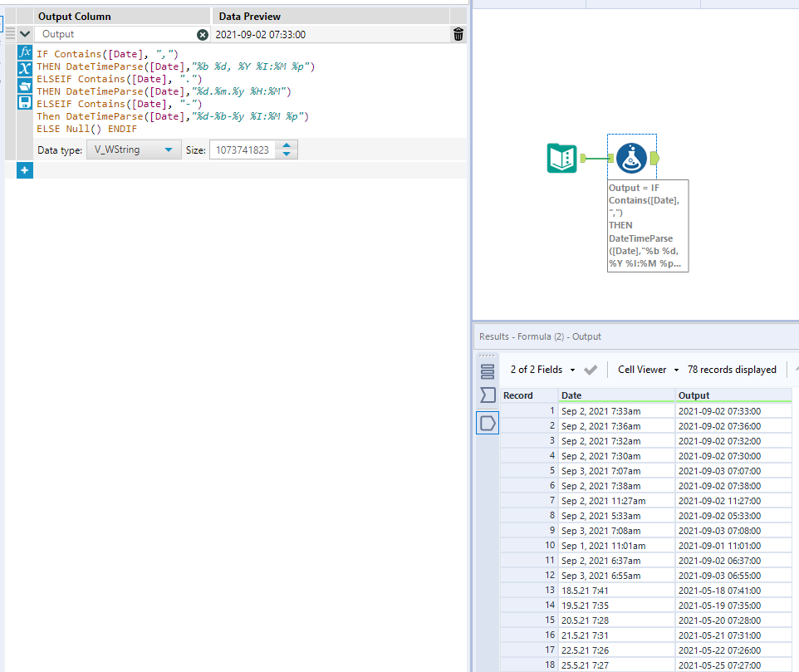Open the Cell Viewer dropdown
The image size is (799, 672).
click(648, 370)
